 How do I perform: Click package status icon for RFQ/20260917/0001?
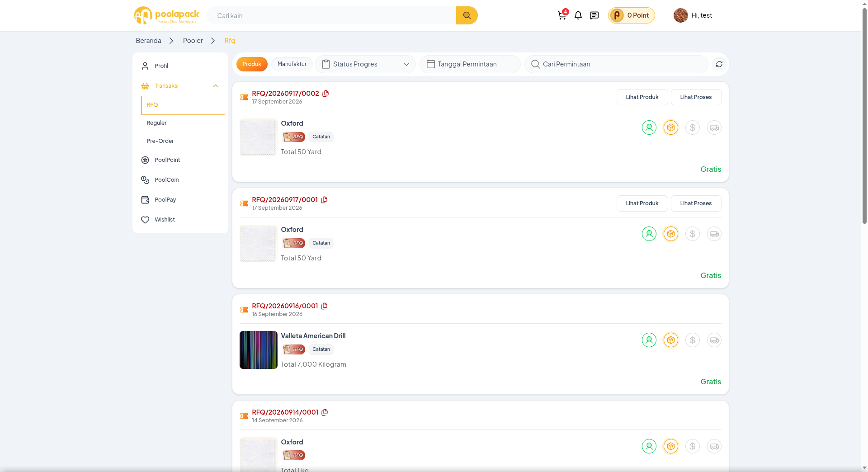671,234
